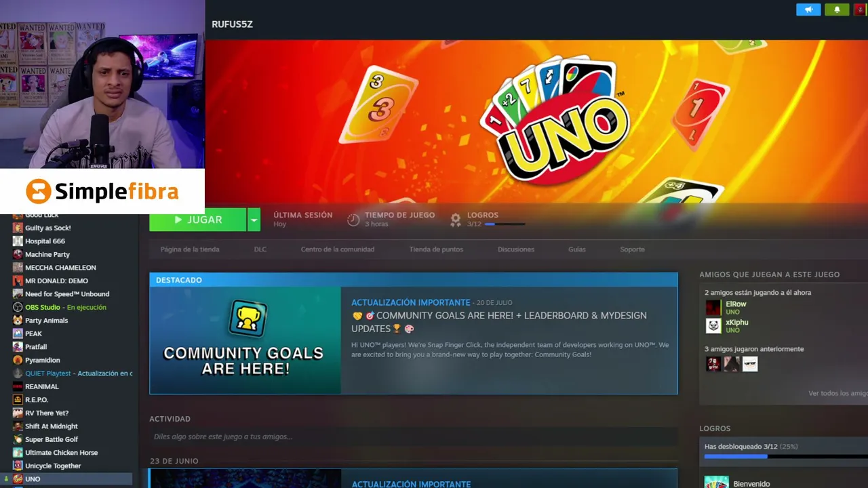Image resolution: width=868 pixels, height=488 pixels.
Task: Click the Pyramidion game icon
Action: [18, 360]
